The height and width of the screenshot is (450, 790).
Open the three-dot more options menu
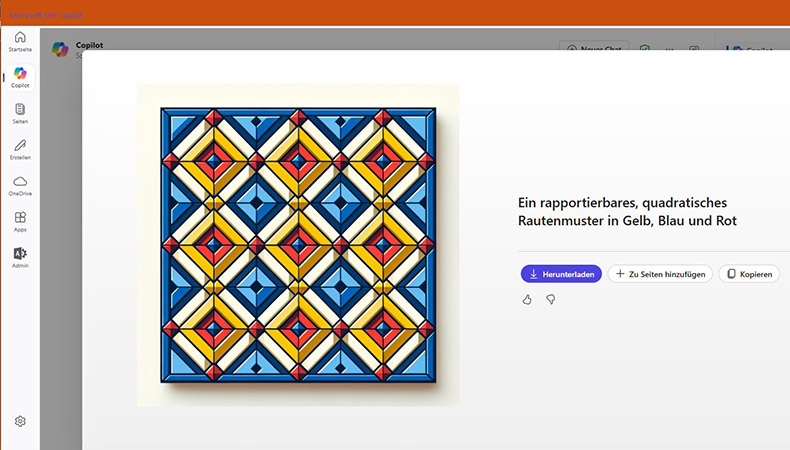(670, 48)
